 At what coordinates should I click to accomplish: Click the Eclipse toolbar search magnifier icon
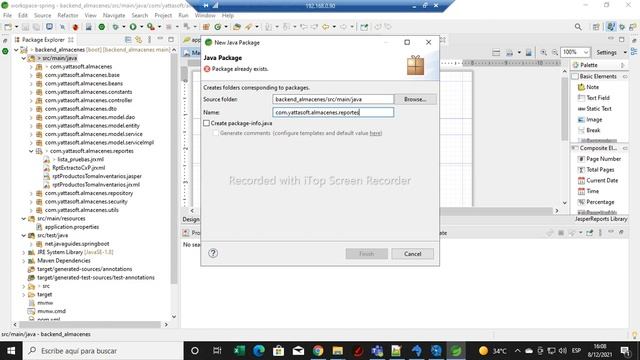[x=578, y=27]
